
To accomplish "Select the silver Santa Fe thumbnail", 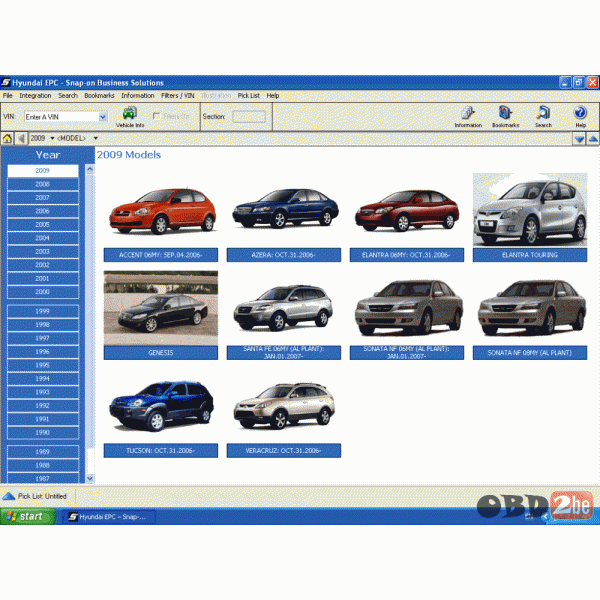I will [283, 308].
